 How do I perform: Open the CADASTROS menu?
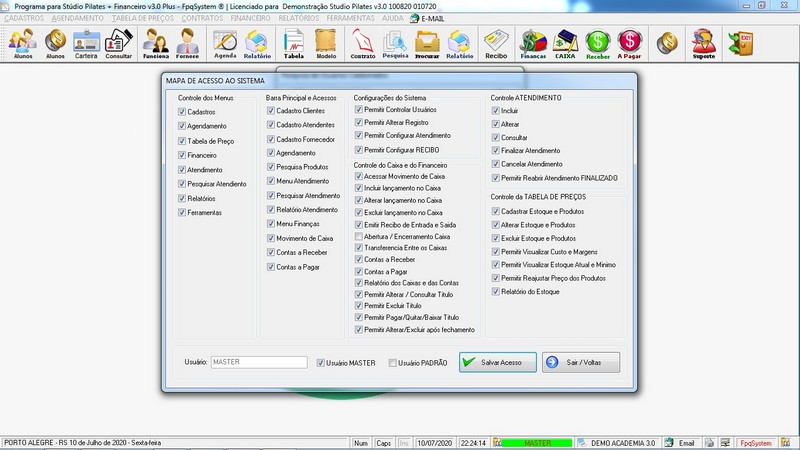[x=24, y=18]
